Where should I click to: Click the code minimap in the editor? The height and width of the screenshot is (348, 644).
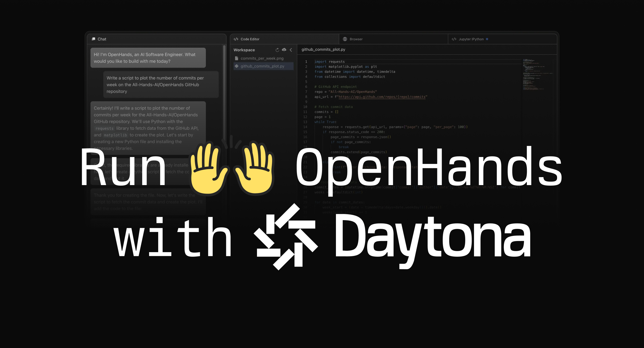pos(538,74)
